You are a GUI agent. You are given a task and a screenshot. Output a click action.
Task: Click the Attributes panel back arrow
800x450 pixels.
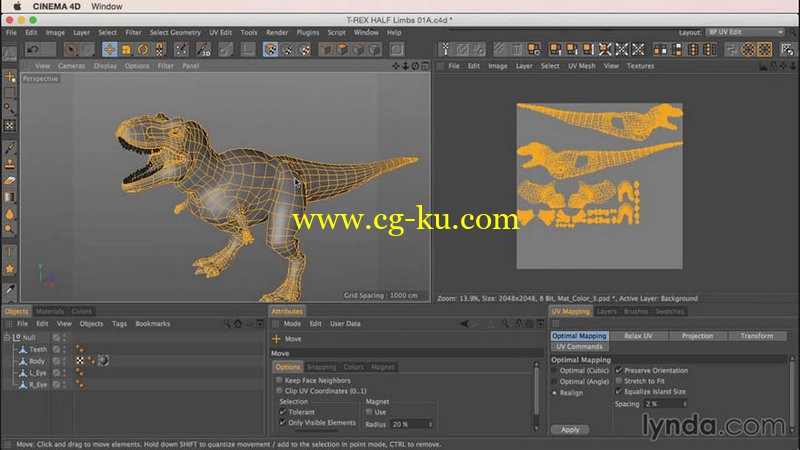pyautogui.click(x=464, y=323)
